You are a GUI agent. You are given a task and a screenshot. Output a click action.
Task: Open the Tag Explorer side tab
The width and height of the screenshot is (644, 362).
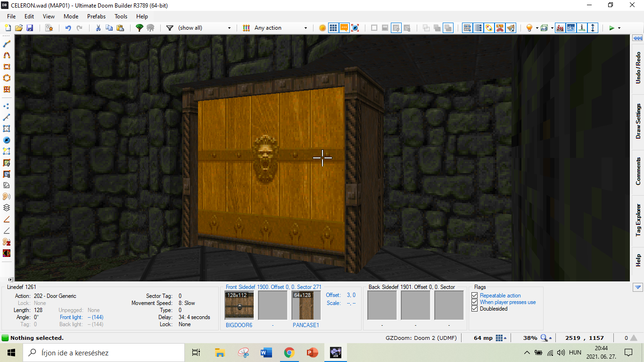click(x=638, y=221)
